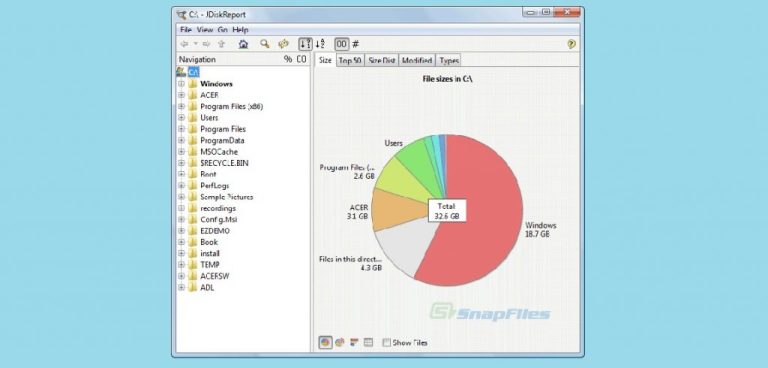Toggle the show sizes toolbar button
Image resolution: width=768 pixels, height=368 pixels.
point(341,44)
